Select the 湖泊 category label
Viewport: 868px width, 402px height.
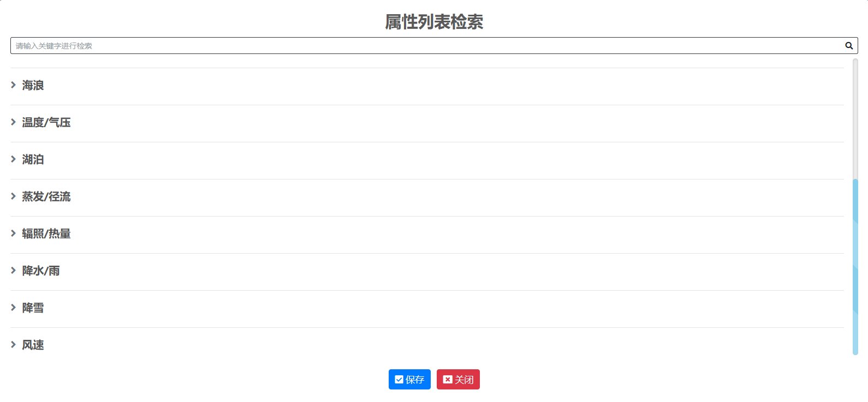point(33,159)
